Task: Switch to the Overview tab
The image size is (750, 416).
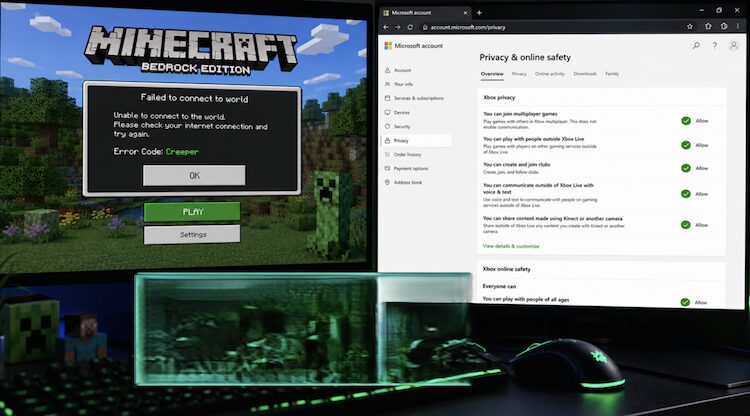Action: 492,74
